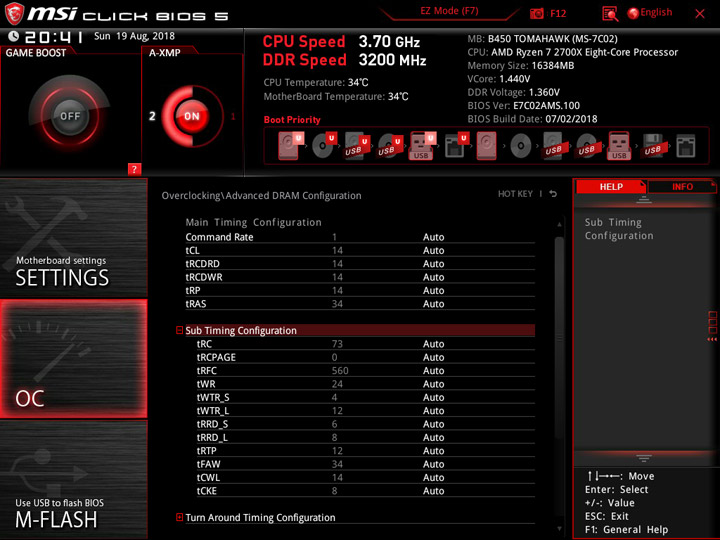Screen dimensions: 720x540
Task: Toggle the A-XMP ON dial
Action: pyautogui.click(x=192, y=116)
